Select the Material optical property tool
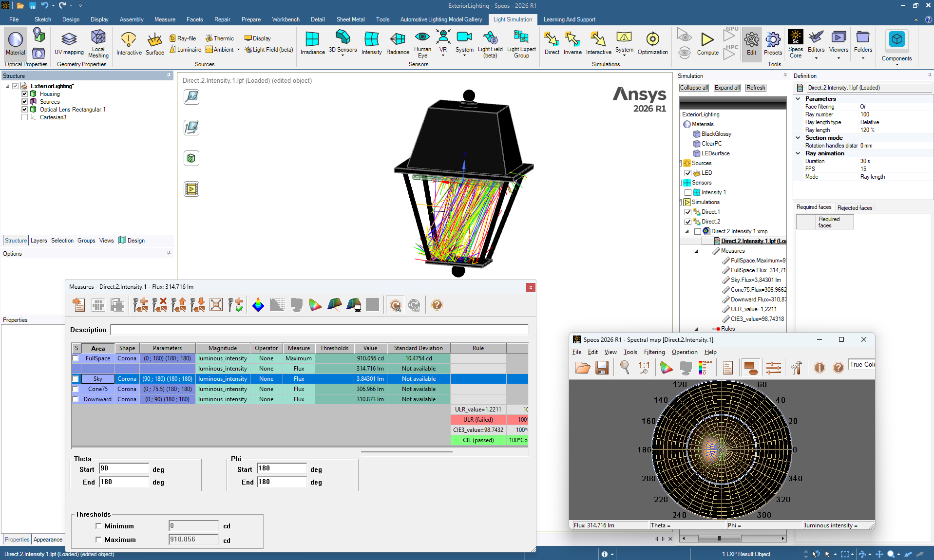Viewport: 934px width, 560px height. coord(15,43)
